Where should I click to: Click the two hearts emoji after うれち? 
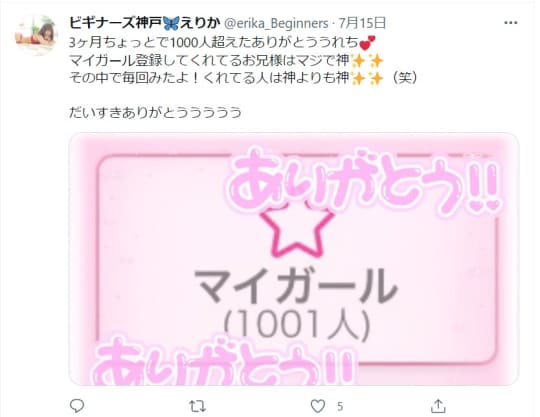pos(366,43)
